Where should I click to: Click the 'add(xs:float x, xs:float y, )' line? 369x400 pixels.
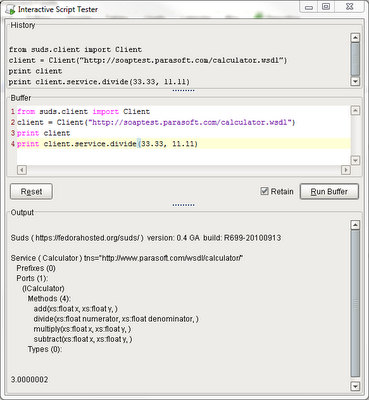[76, 309]
